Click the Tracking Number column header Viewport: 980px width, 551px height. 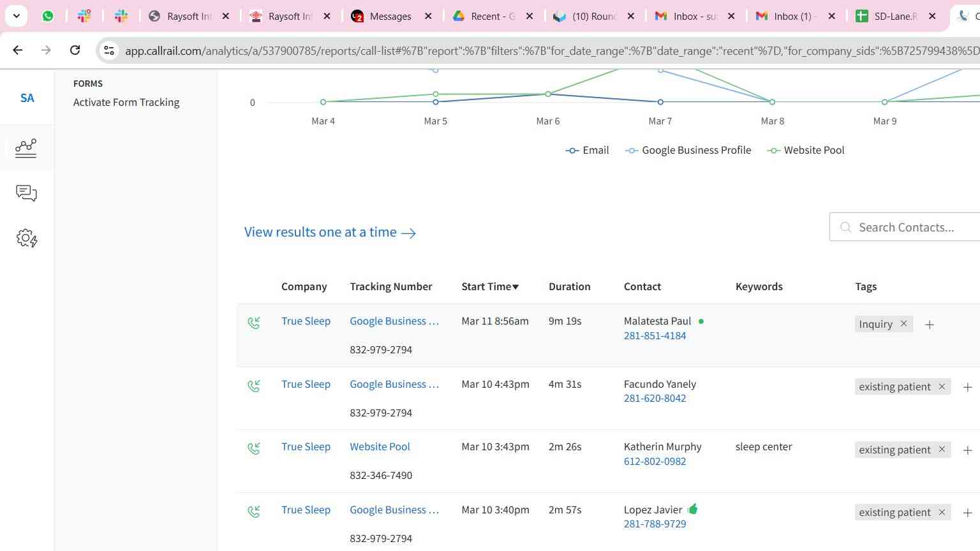point(390,286)
